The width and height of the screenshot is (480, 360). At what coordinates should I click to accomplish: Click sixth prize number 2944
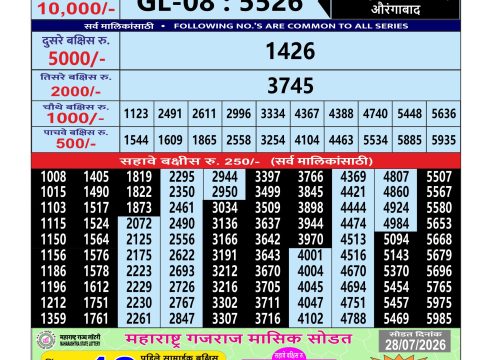coord(225,177)
